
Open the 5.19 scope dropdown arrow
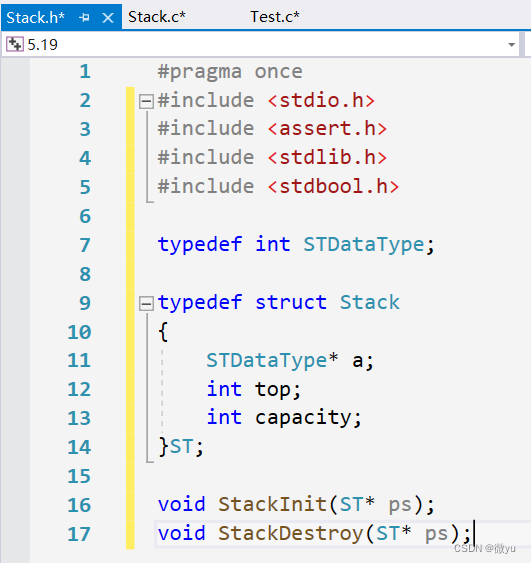512,45
